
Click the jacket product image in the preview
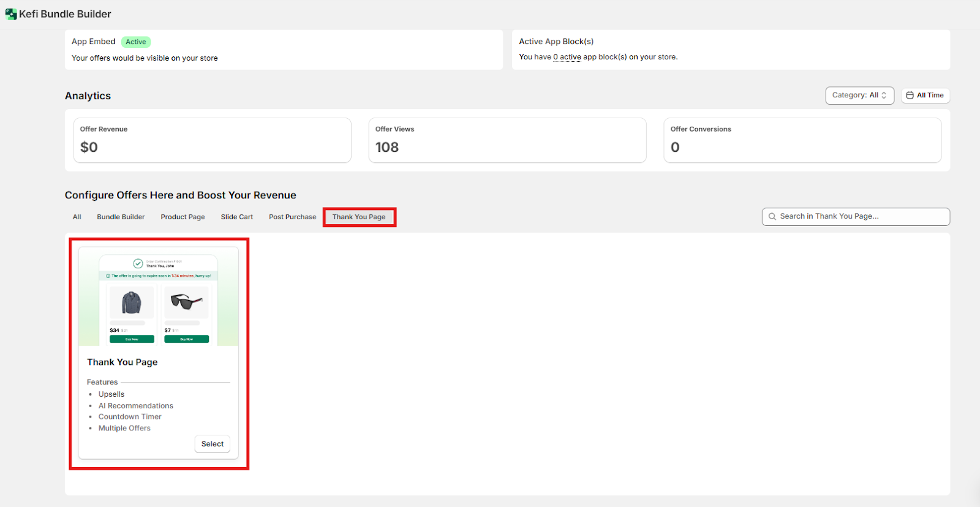(131, 302)
